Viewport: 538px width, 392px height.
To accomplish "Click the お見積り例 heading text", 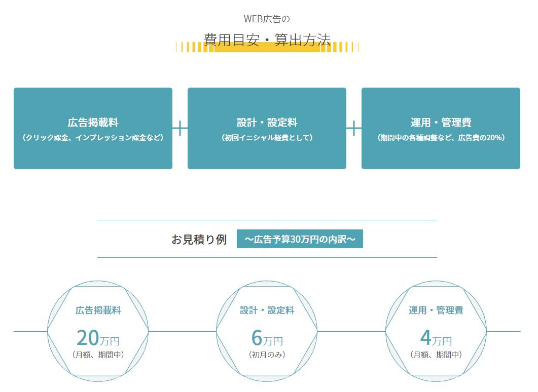I will coord(199,240).
